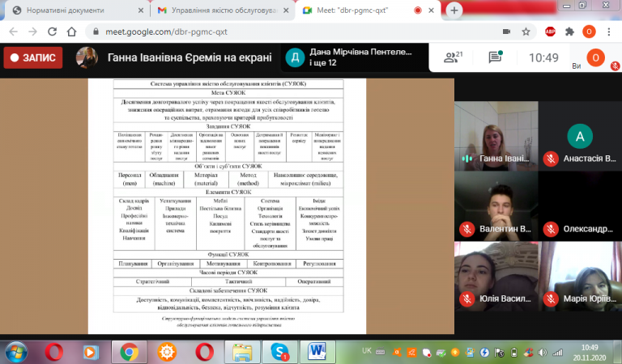Open the Chrome extensions puzzle menu

(569, 32)
